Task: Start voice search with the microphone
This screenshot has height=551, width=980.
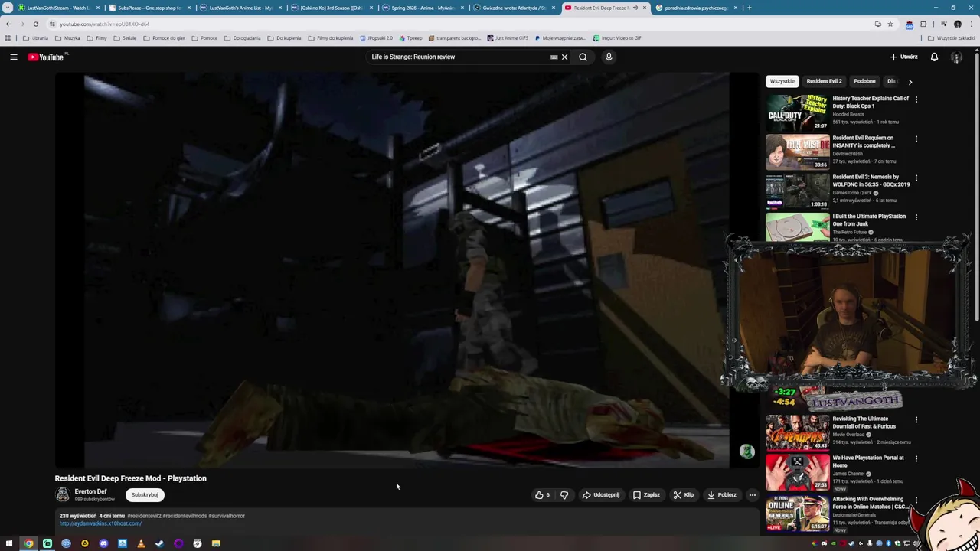Action: [609, 57]
